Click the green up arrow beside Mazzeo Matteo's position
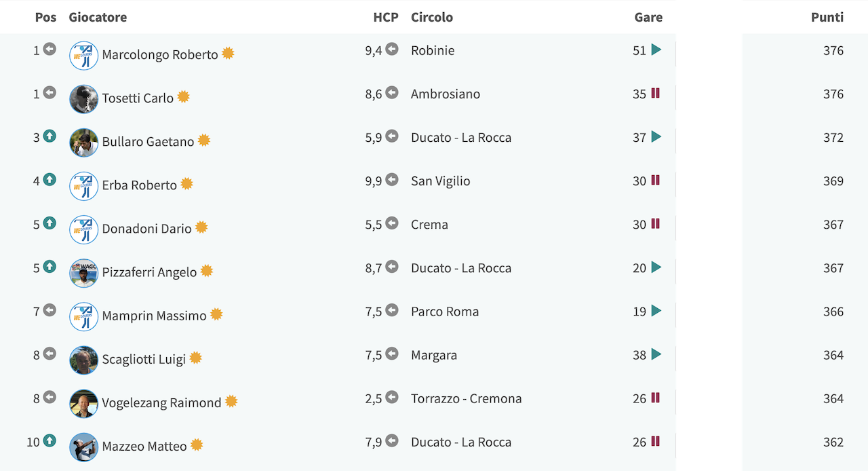The height and width of the screenshot is (471, 868). coord(50,440)
